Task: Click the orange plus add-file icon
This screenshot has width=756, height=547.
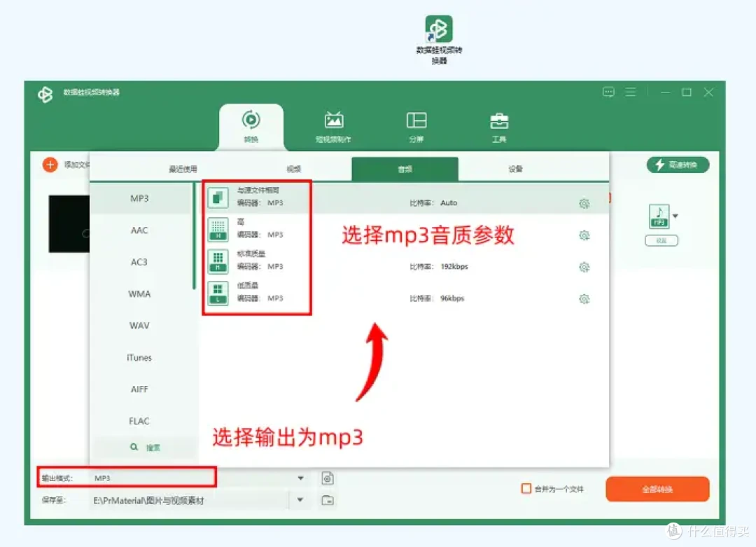Action: point(50,165)
